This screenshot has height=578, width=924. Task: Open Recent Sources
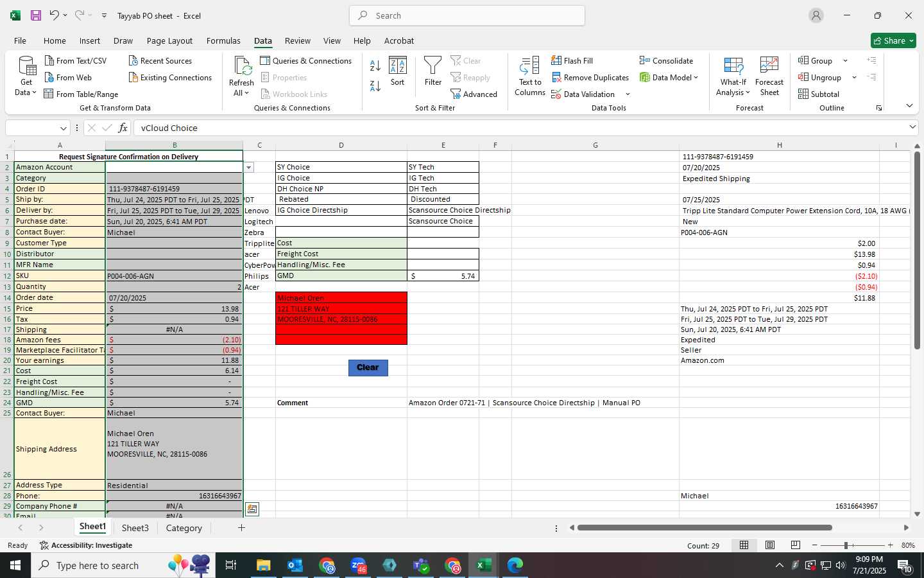pos(160,60)
